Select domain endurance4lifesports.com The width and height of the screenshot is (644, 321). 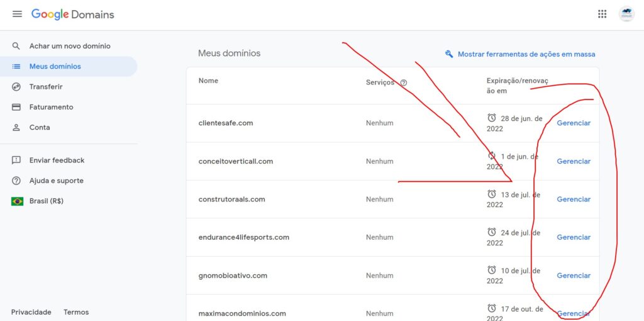click(x=243, y=237)
